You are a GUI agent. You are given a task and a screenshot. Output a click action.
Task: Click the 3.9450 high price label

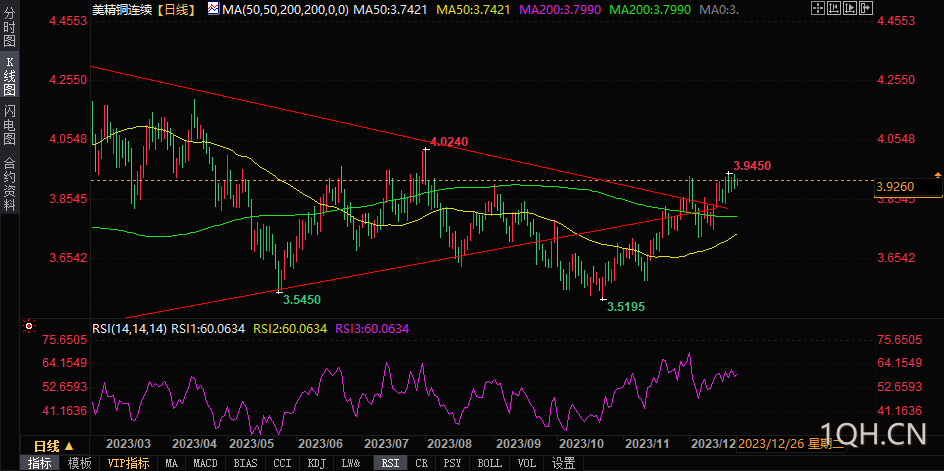point(752,165)
